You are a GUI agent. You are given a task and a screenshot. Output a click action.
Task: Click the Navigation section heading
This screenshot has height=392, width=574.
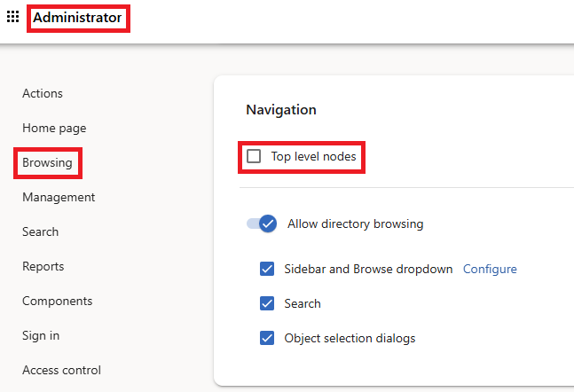281,110
